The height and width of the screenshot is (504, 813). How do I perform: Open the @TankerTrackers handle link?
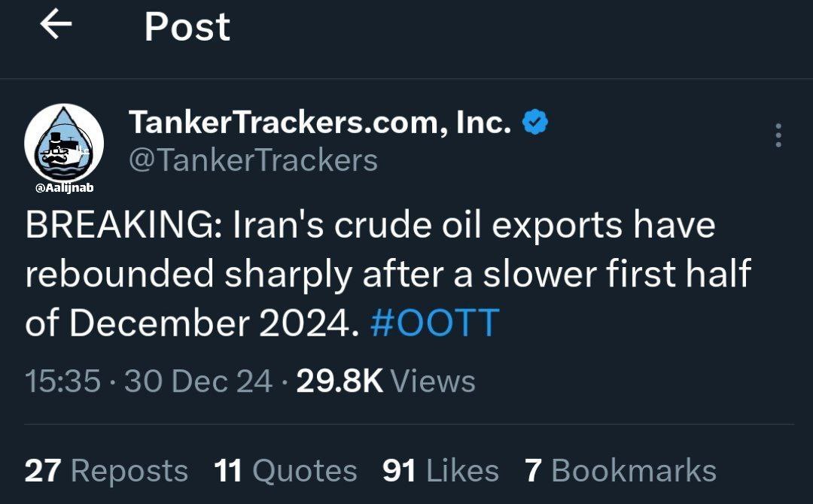pos(253,159)
